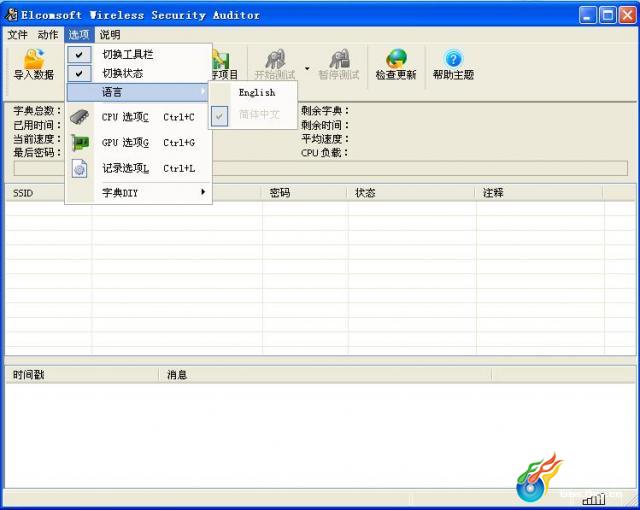Expand the 字典DIY submenu arrow
640x510 pixels.
[x=203, y=192]
